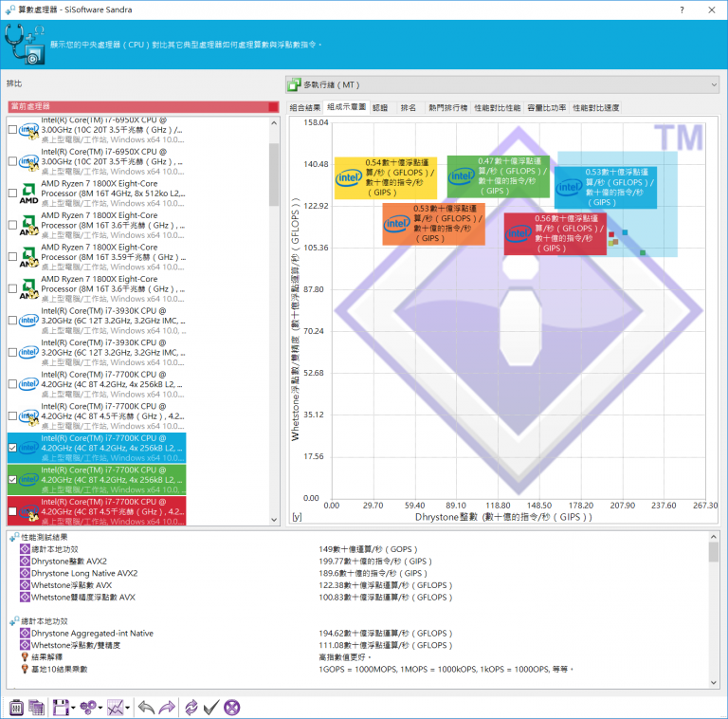Screen dimensions: 728x719
Task: Click results panel scrollbar down arrow
Action: [714, 682]
